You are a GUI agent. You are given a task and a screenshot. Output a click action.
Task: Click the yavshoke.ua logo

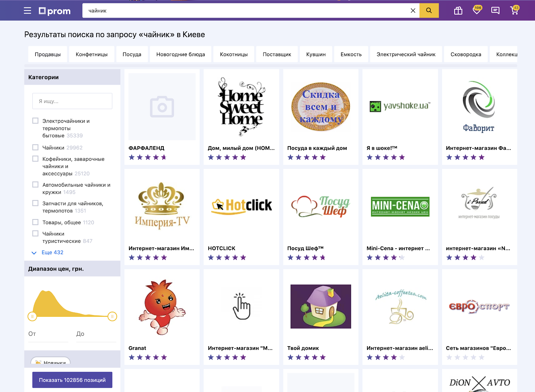pos(400,106)
